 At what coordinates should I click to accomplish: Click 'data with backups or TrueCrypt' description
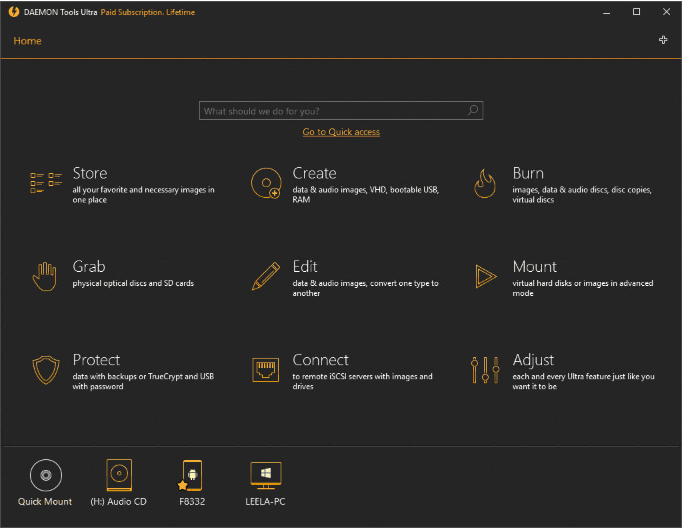[143, 381]
